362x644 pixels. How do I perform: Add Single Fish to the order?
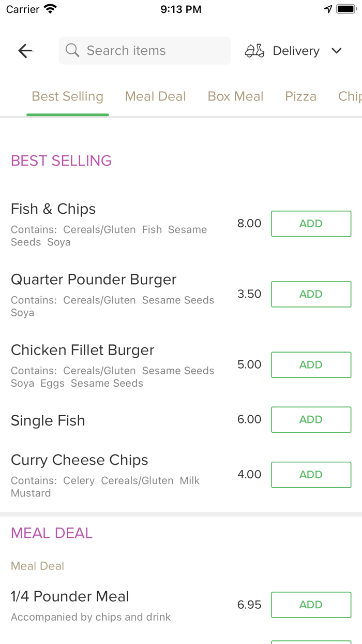311,419
